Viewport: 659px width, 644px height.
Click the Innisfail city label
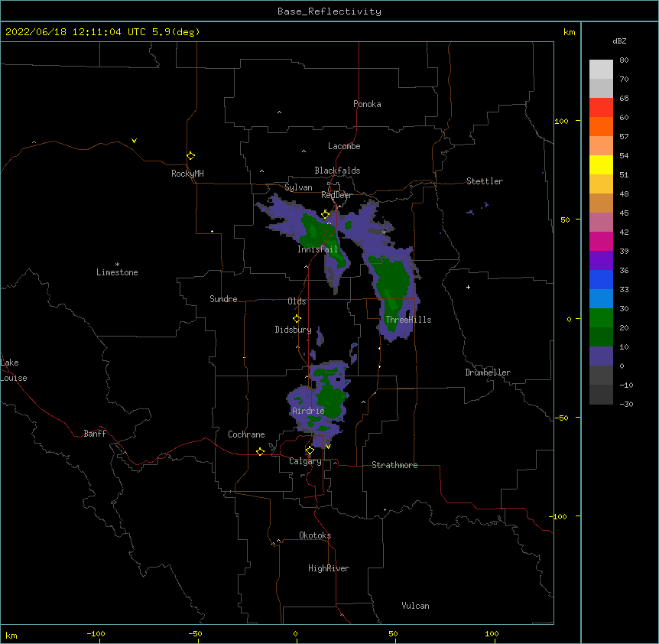318,249
